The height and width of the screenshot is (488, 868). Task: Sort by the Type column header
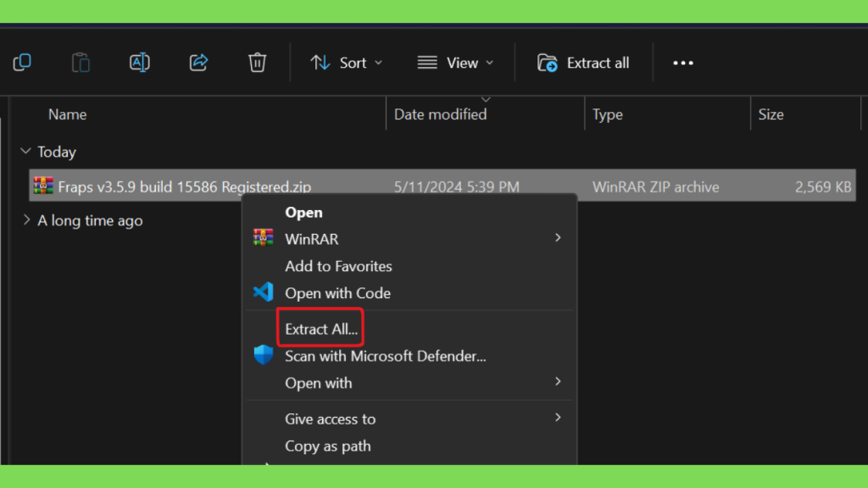coord(608,114)
